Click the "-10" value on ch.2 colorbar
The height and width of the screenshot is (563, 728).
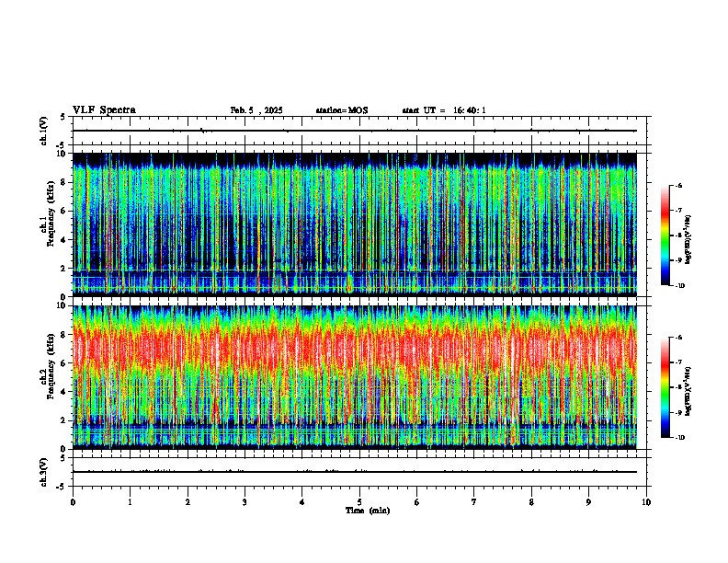click(679, 438)
